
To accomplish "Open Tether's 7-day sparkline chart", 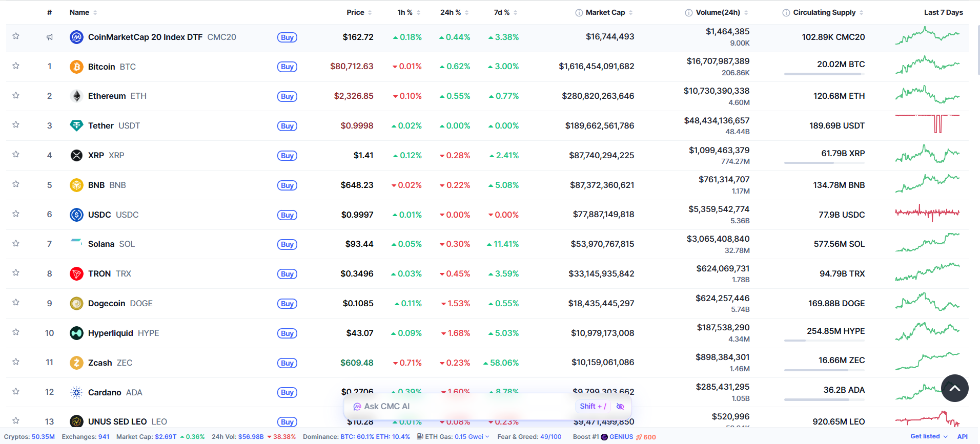I will pos(927,124).
